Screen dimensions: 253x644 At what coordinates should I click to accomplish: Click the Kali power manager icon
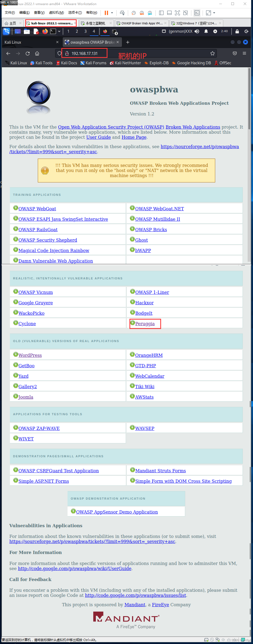click(x=215, y=31)
